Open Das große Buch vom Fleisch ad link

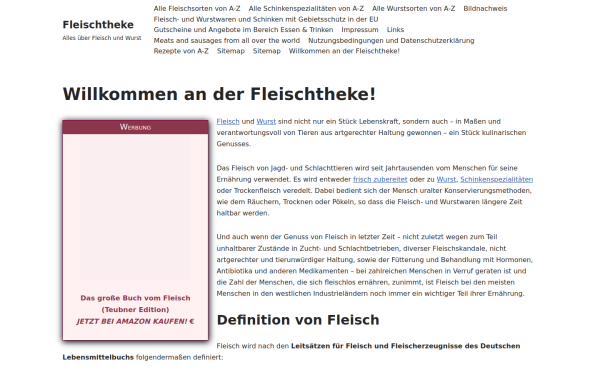pyautogui.click(x=135, y=303)
